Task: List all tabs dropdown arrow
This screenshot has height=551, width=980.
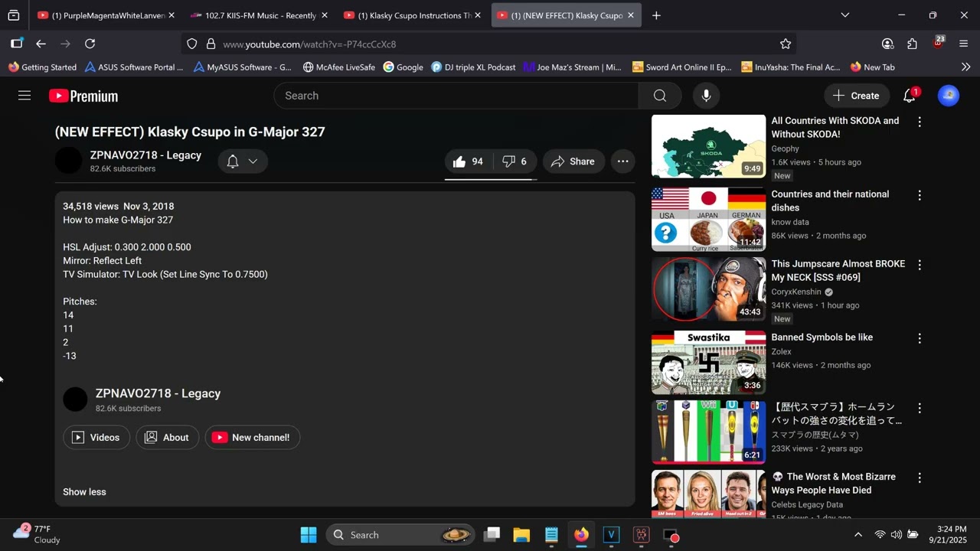Action: 845,15
